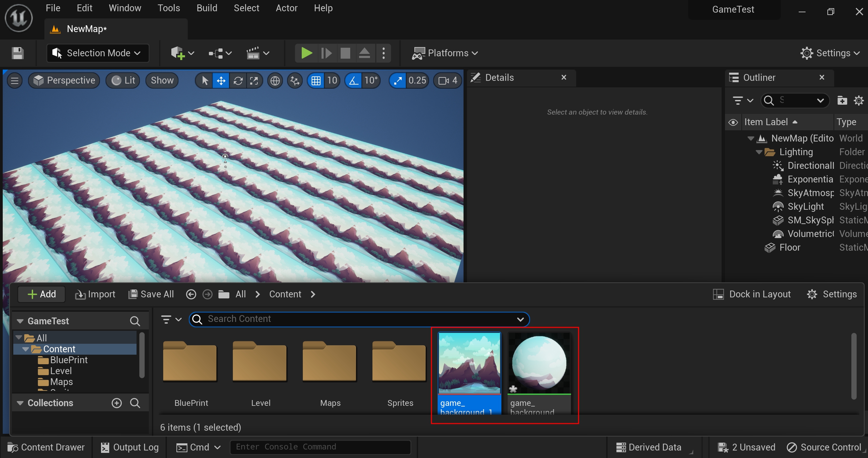Click the save current level icon
Screen dimensions: 868x458
17,53
